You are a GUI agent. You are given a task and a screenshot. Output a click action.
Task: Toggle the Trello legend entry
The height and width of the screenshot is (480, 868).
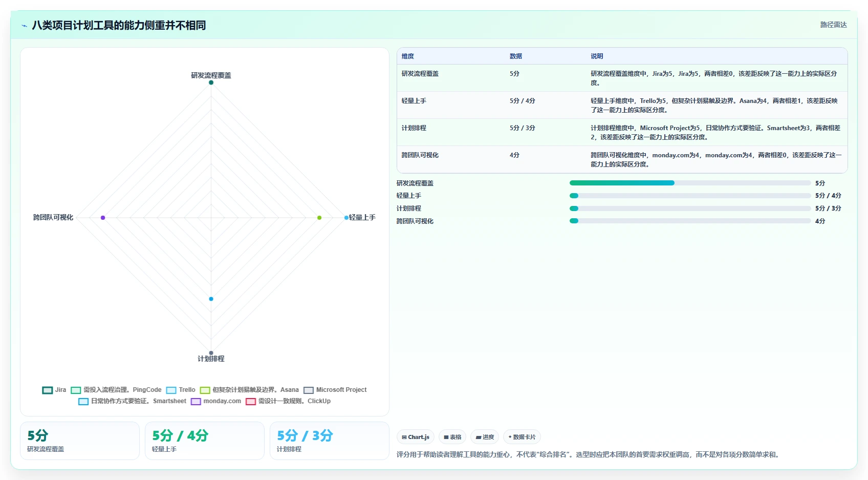[x=181, y=390]
